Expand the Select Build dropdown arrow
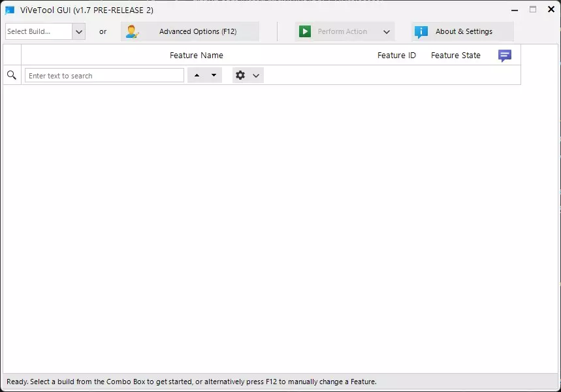The width and height of the screenshot is (561, 392). coord(79,32)
